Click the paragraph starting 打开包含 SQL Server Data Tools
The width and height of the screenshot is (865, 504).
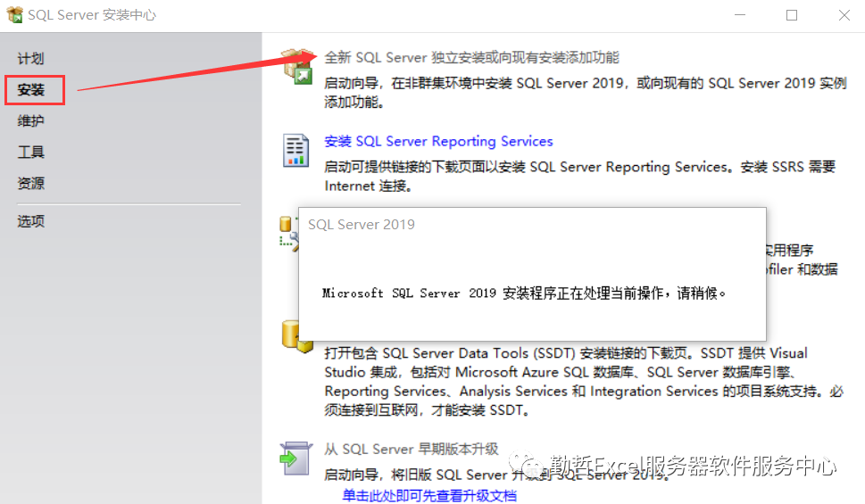(584, 381)
